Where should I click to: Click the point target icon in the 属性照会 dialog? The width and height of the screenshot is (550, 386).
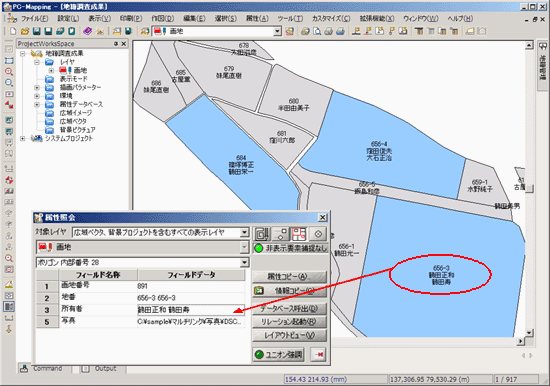click(318, 234)
